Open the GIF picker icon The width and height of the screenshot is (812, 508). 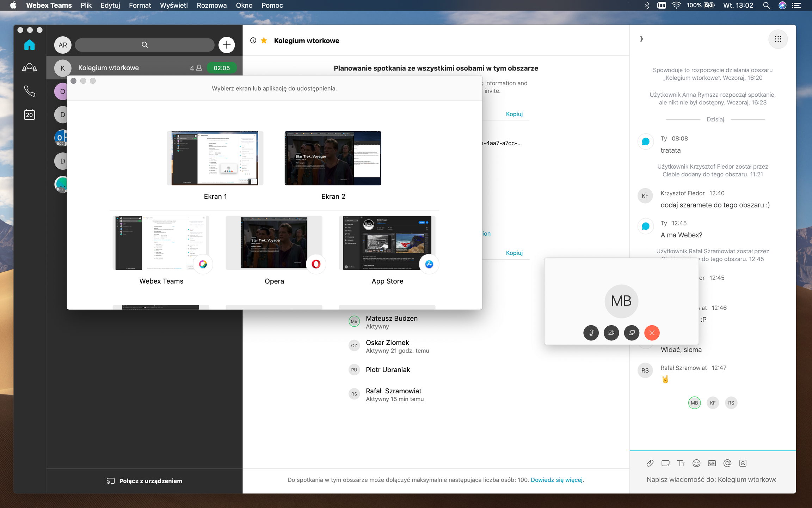(712, 463)
